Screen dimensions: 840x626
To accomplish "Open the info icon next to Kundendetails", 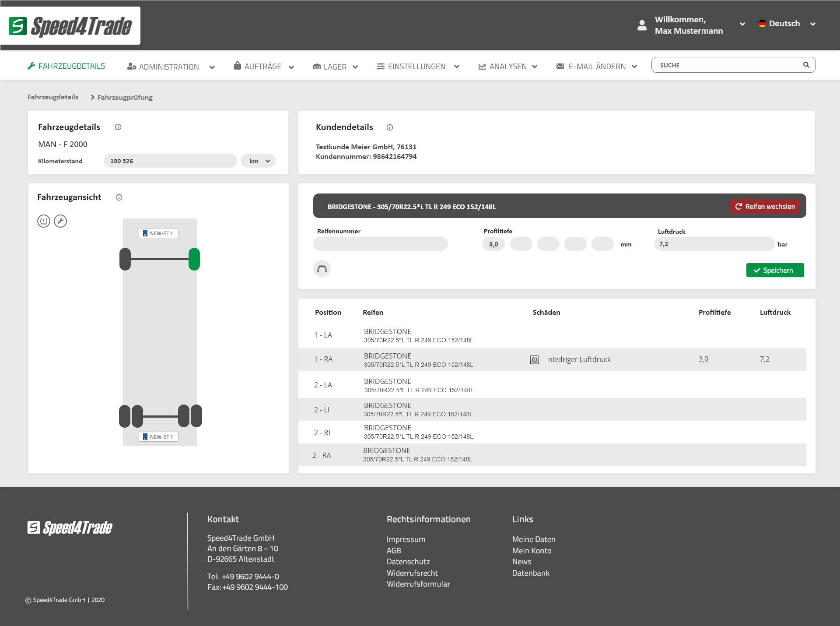I will [390, 127].
